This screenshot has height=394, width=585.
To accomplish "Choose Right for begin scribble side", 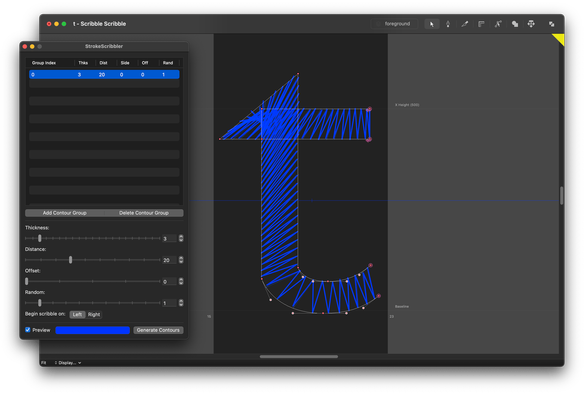I will (x=94, y=315).
